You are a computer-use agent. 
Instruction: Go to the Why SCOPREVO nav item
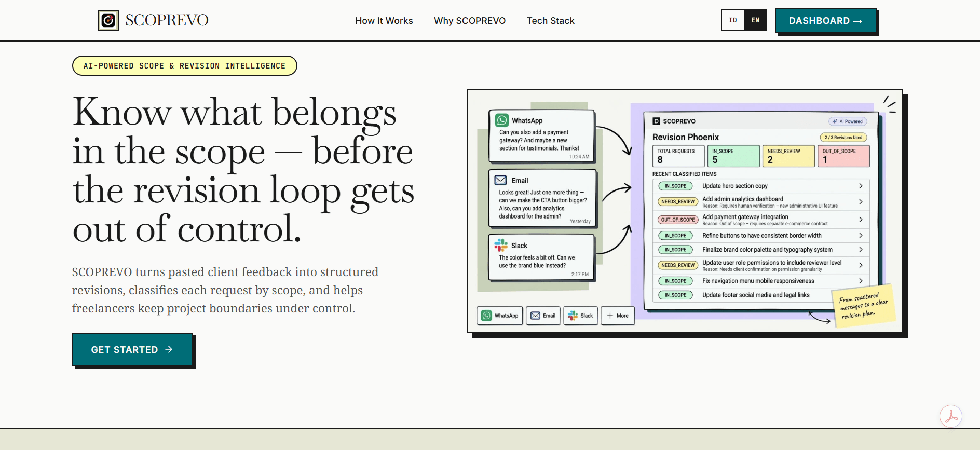click(x=470, y=21)
